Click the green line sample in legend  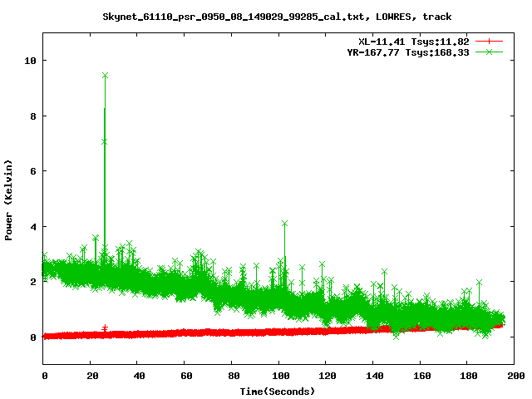(x=490, y=52)
